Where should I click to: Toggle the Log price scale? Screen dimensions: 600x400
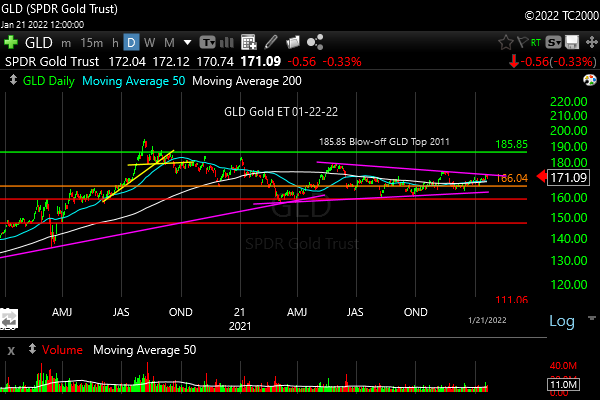coord(562,321)
